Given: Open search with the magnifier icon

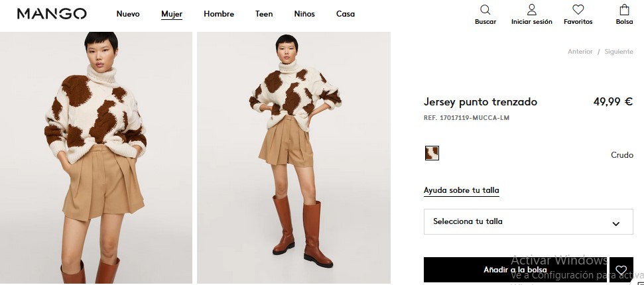Looking at the screenshot, I should 485,10.
